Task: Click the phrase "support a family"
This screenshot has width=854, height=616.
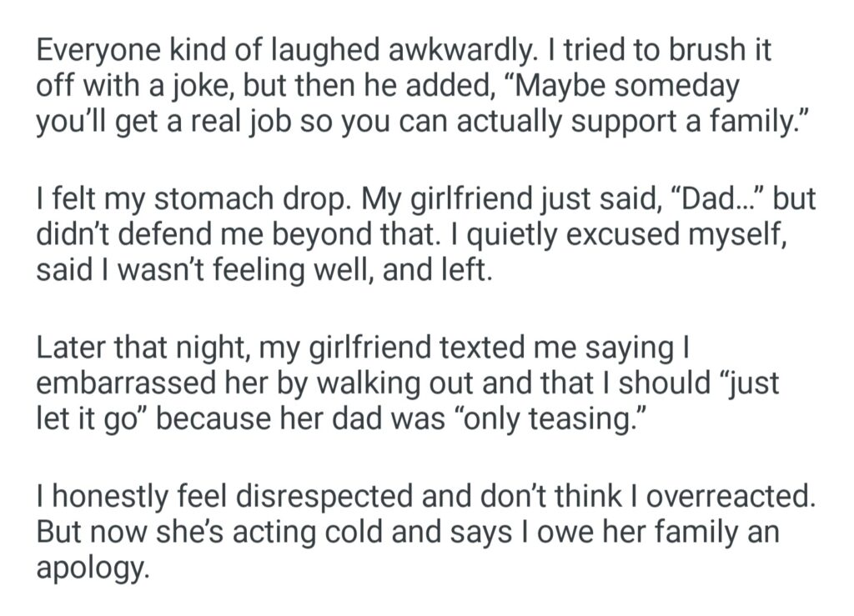Action: coord(669,122)
